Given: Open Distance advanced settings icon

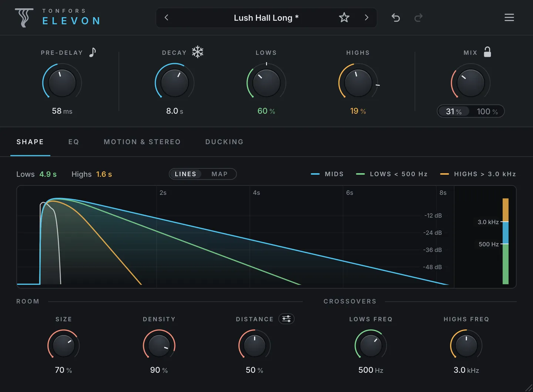Looking at the screenshot, I should click(286, 319).
